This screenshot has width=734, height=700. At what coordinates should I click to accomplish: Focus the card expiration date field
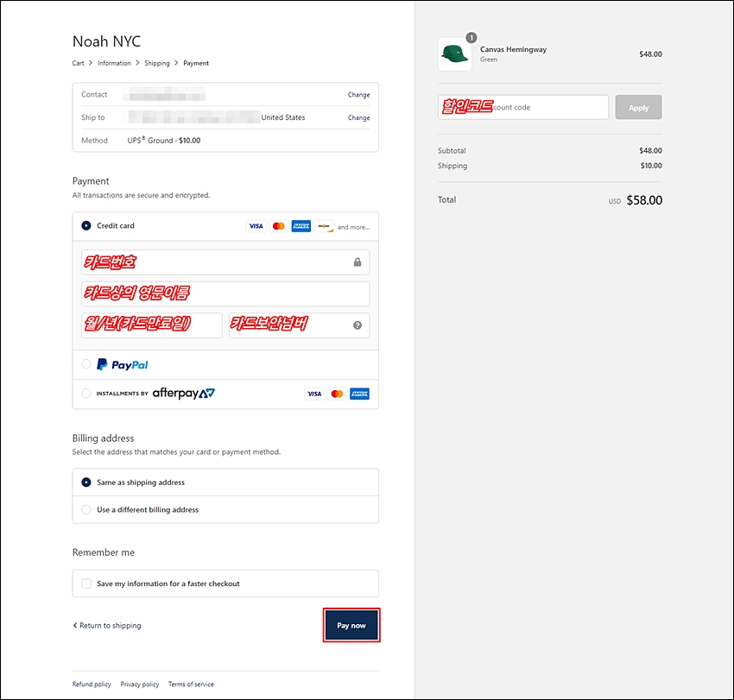(x=152, y=325)
